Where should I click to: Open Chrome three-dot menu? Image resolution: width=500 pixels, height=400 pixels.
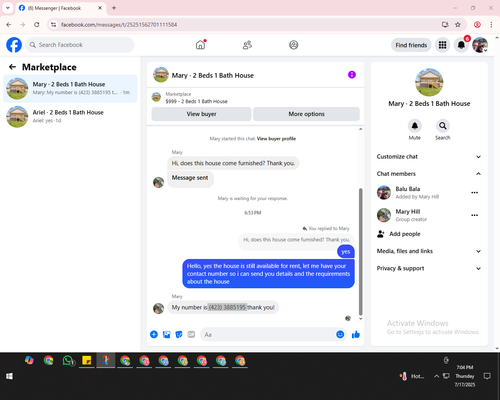[491, 25]
